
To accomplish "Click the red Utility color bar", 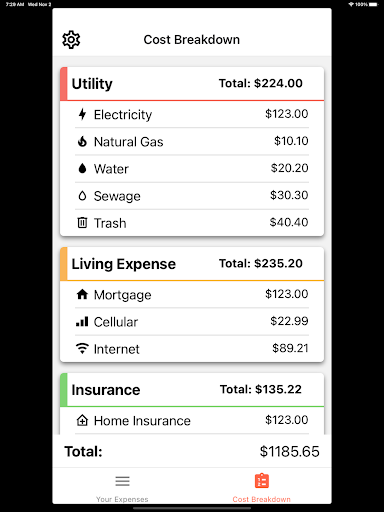I will tap(64, 84).
